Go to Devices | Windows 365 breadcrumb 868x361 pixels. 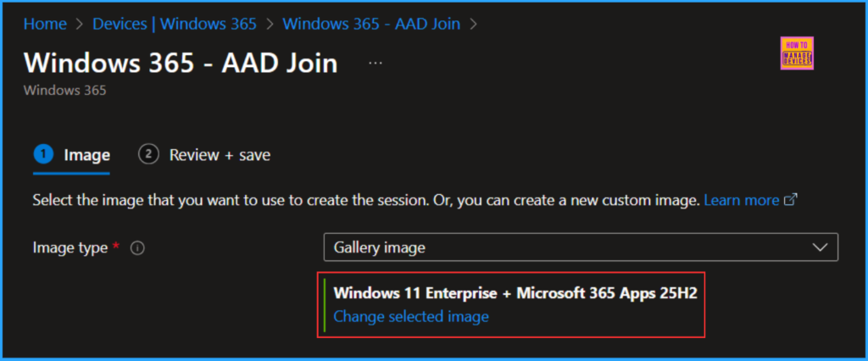tap(172, 24)
